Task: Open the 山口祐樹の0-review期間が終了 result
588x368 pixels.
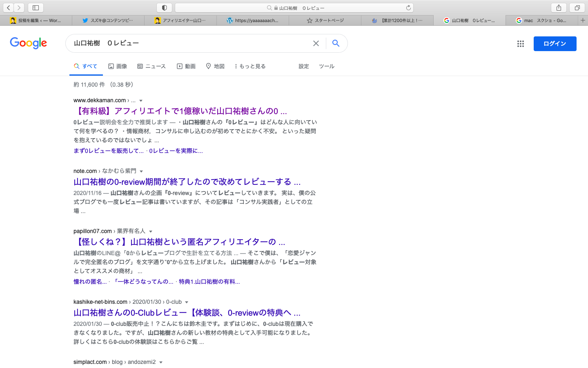Action: point(187,182)
